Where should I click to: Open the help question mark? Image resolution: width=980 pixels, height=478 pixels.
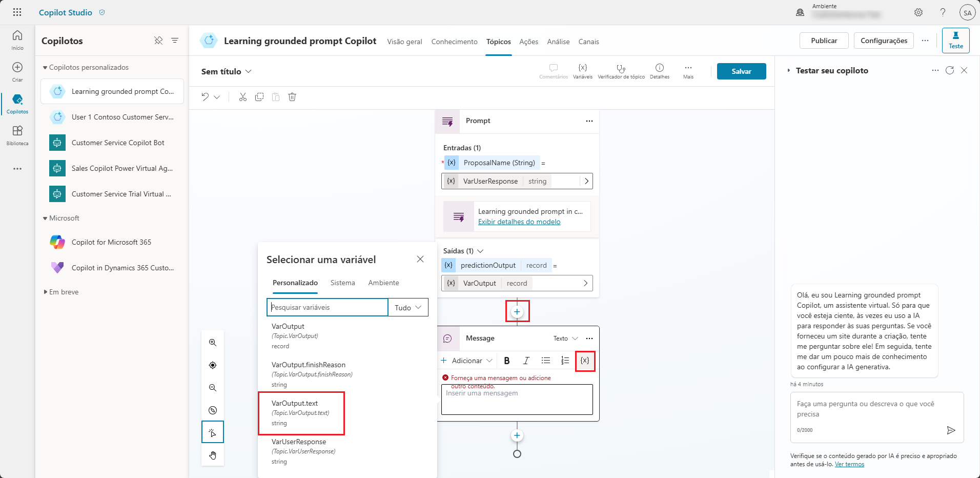[943, 12]
